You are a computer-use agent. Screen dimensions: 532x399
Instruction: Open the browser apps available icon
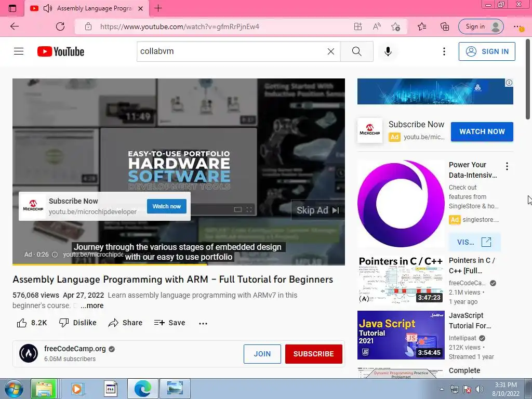357,26
